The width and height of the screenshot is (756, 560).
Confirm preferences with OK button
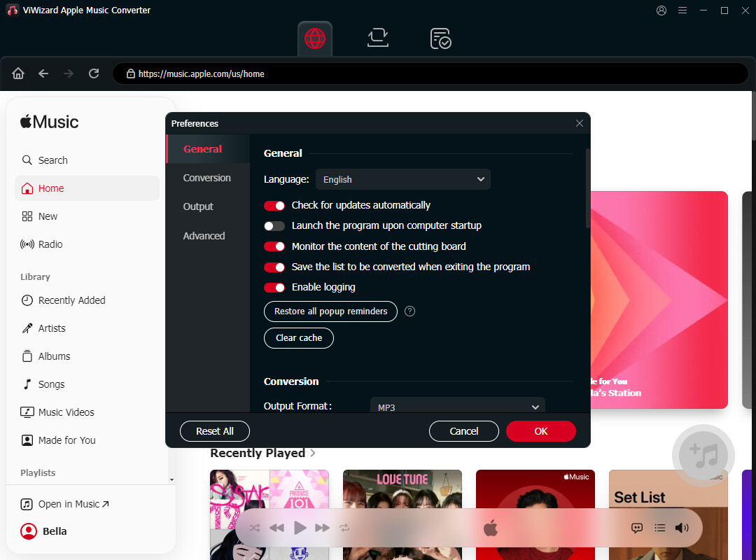pyautogui.click(x=541, y=431)
